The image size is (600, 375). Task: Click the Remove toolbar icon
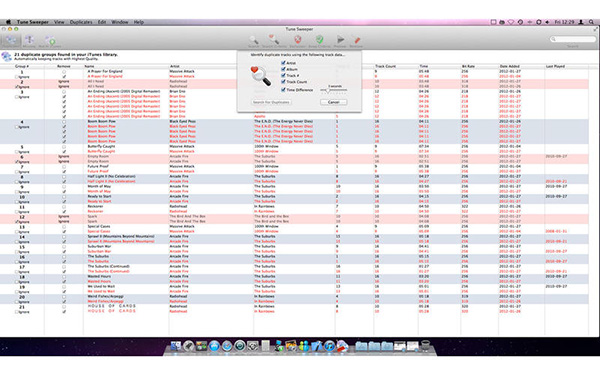pyautogui.click(x=356, y=41)
